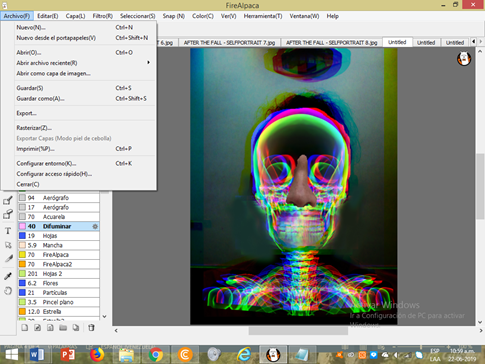
Task: Click brush list scroll-down arrow
Action: click(x=104, y=316)
